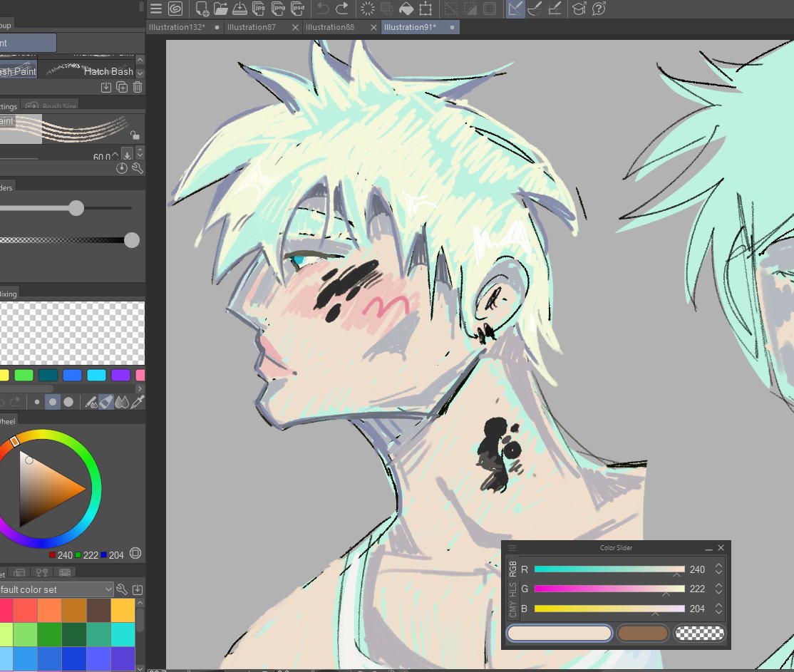The image size is (794, 672).
Task: Toggle Snap to Ruler
Action: click(515, 9)
